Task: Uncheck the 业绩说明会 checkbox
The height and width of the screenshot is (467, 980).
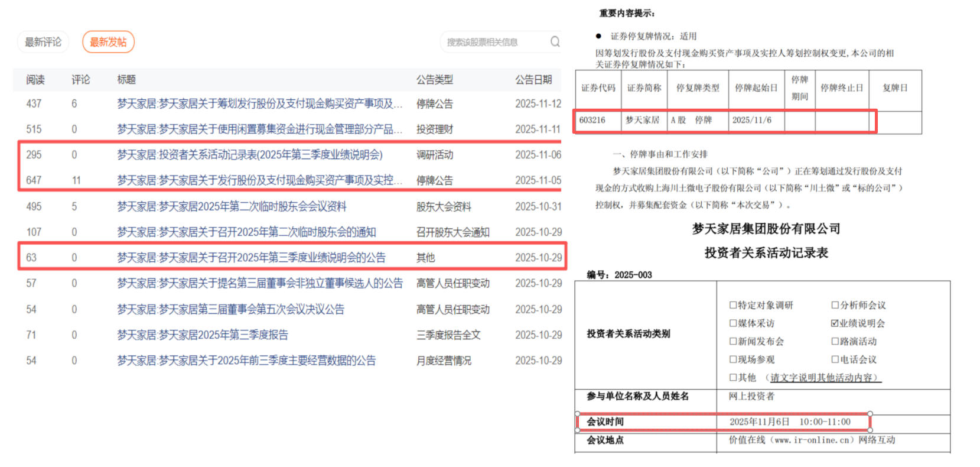Action: [835, 323]
